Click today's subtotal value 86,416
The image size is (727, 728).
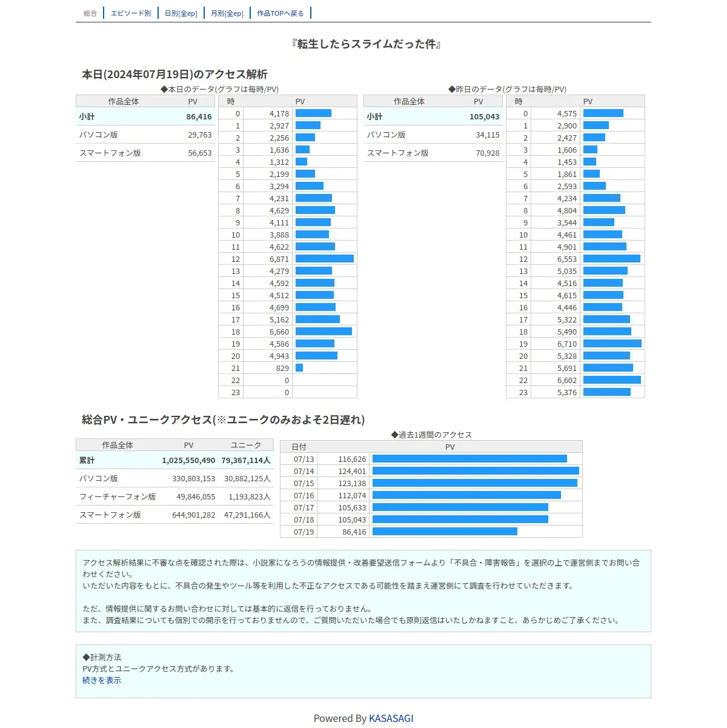point(199,117)
